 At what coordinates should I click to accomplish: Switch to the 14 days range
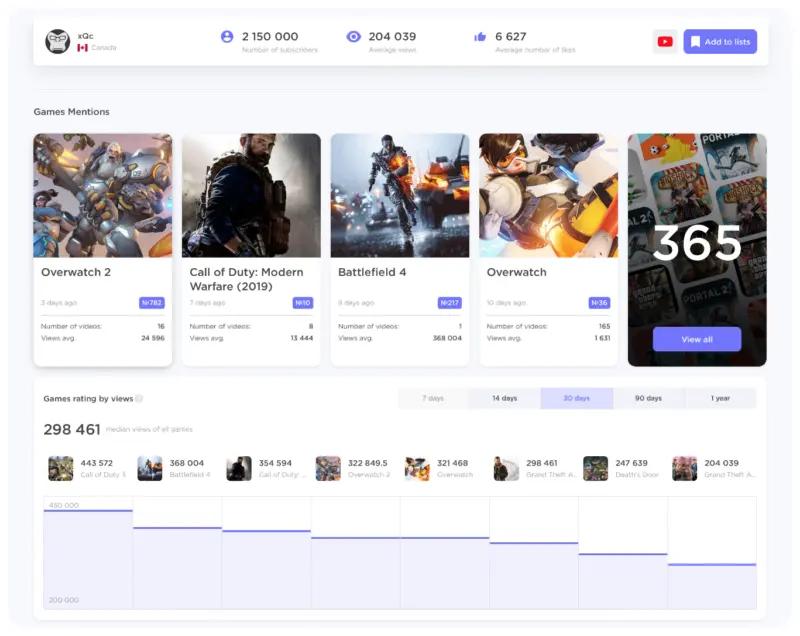504,398
